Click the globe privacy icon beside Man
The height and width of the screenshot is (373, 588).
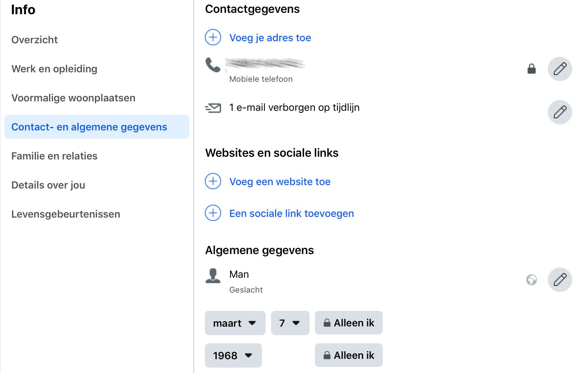(532, 280)
